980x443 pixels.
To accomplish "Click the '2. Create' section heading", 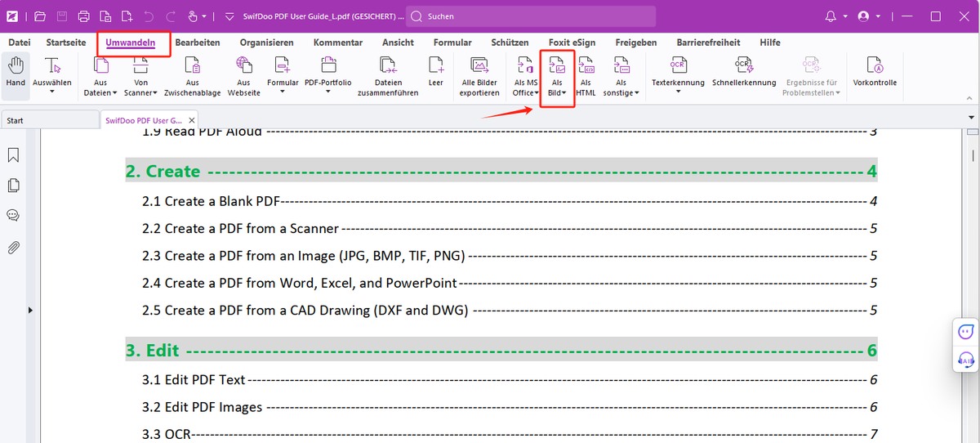I will coord(163,172).
